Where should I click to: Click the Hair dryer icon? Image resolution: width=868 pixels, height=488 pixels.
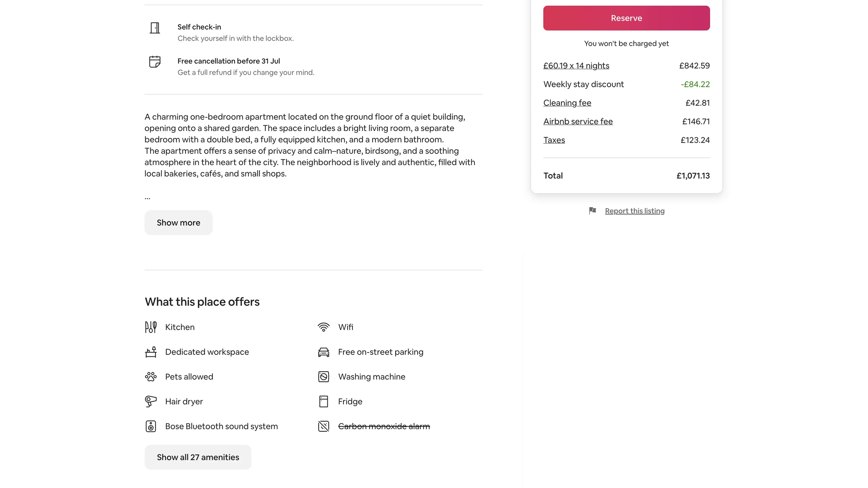click(x=151, y=401)
